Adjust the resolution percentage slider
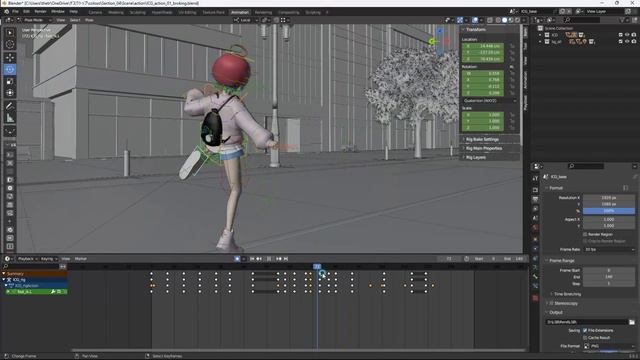Screen dimensions: 640x360 click(609, 211)
